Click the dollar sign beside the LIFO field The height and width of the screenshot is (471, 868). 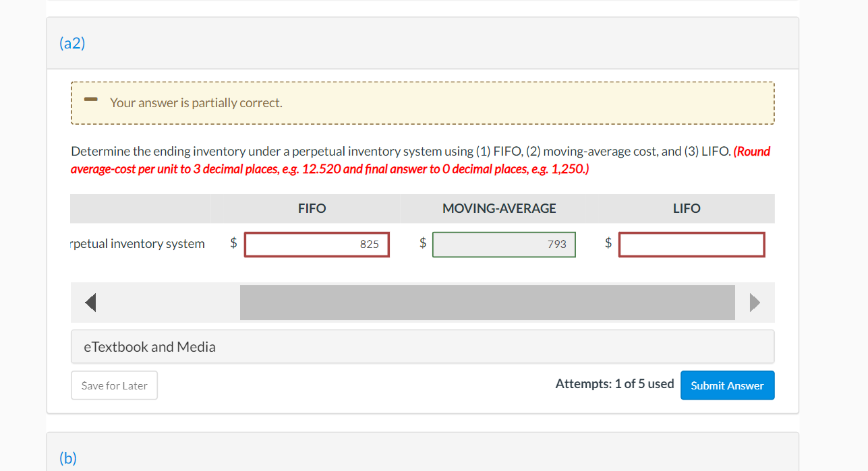click(608, 244)
